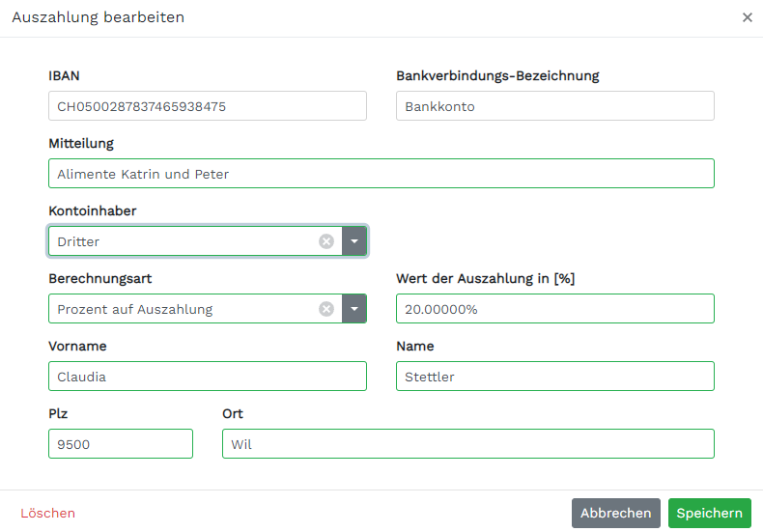This screenshot has width=763, height=532.
Task: Clear the Berechnungsart selection with the x icon
Action: [326, 309]
